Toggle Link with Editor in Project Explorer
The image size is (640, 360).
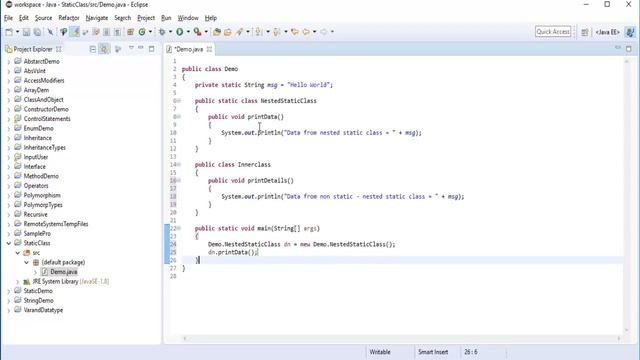(104, 49)
